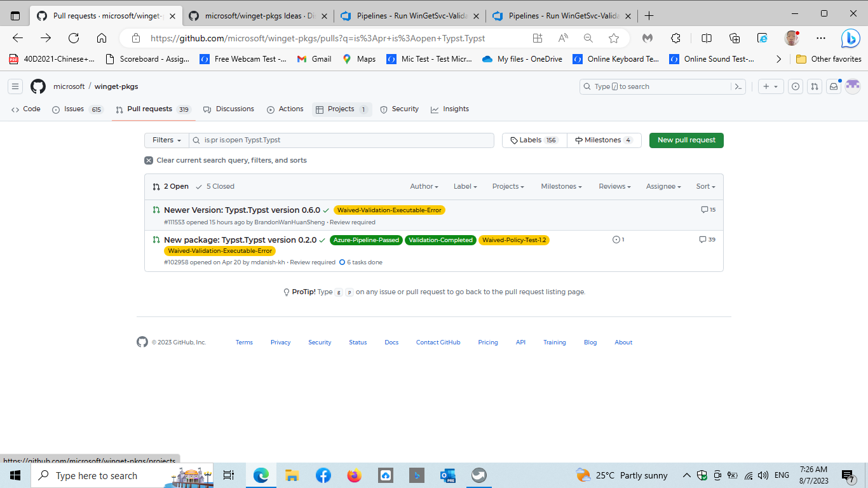
Task: Open the global navigation hamburger menu
Action: click(x=15, y=86)
